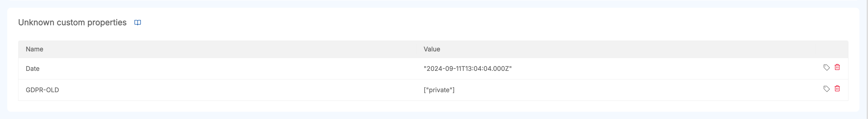The height and width of the screenshot is (119, 868).
Task: Select the Date property name cell
Action: [33, 69]
